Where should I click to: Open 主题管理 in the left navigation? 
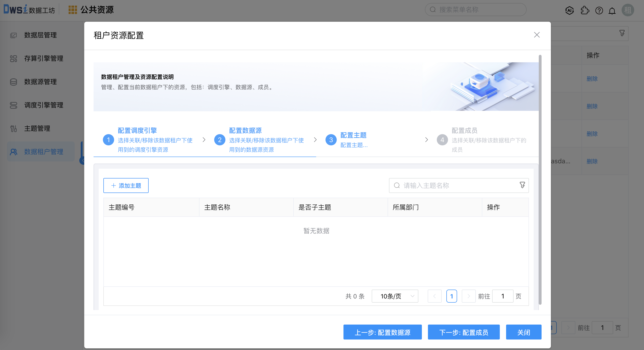tap(37, 128)
